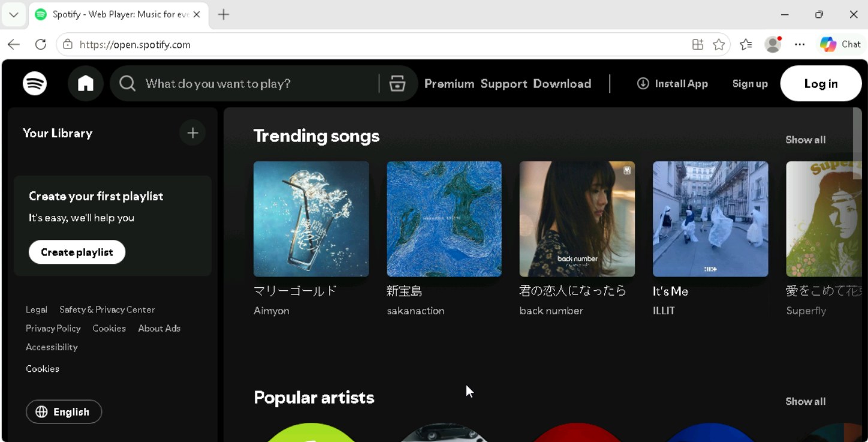Open first green Popular artists avatar
This screenshot has height=442, width=868.
tap(311, 433)
